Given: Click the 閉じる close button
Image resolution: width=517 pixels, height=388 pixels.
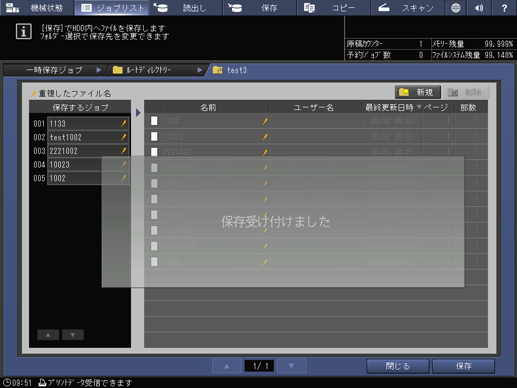Looking at the screenshot, I should [x=398, y=366].
